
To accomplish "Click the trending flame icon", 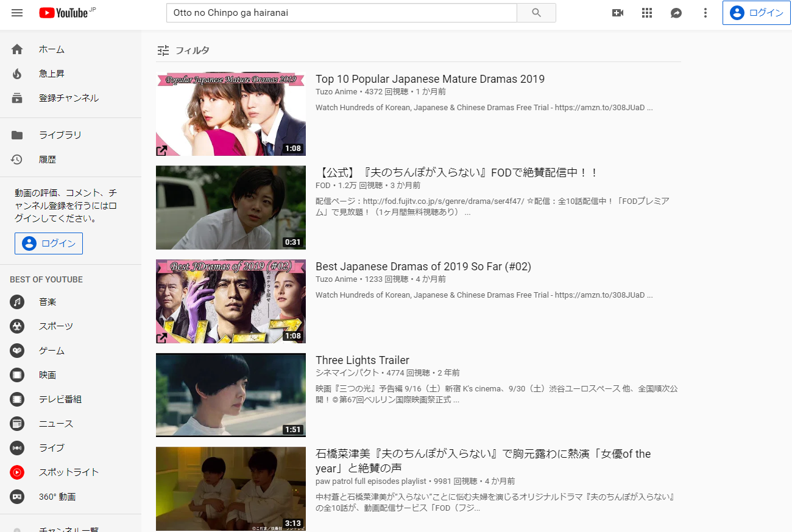I will [17, 74].
